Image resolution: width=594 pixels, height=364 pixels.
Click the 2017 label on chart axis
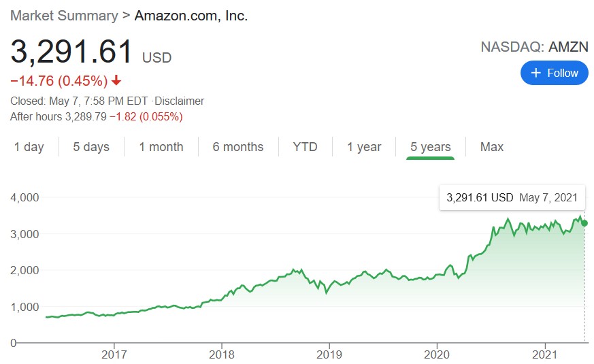[114, 354]
